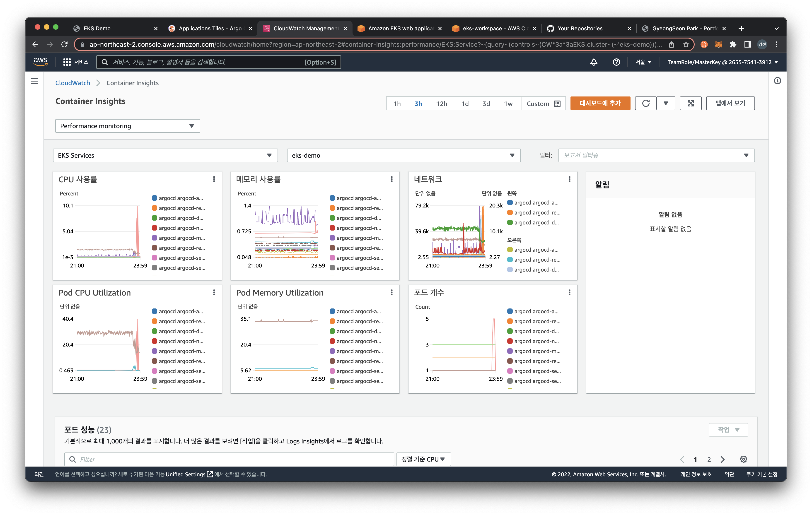
Task: Click the notifications bell icon
Action: pyautogui.click(x=594, y=62)
